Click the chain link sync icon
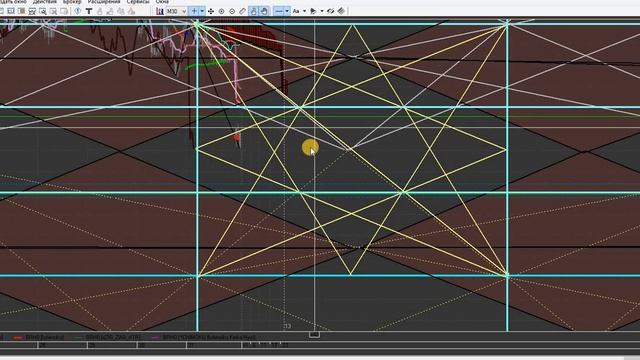This screenshot has height=360, width=640. [331, 11]
